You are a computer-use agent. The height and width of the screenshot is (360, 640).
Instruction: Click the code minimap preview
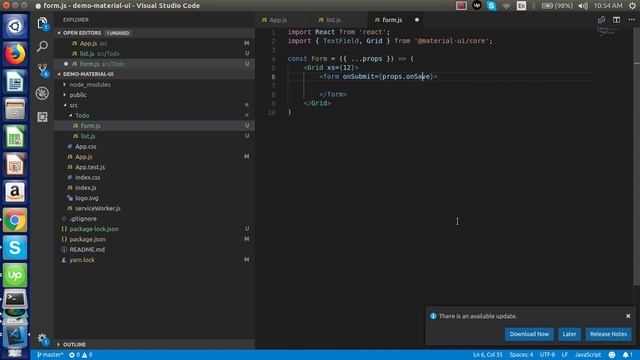point(610,31)
